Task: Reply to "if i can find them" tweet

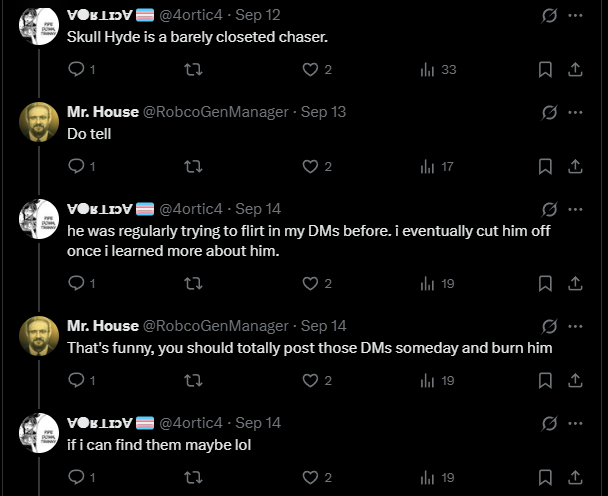Action: (77, 477)
